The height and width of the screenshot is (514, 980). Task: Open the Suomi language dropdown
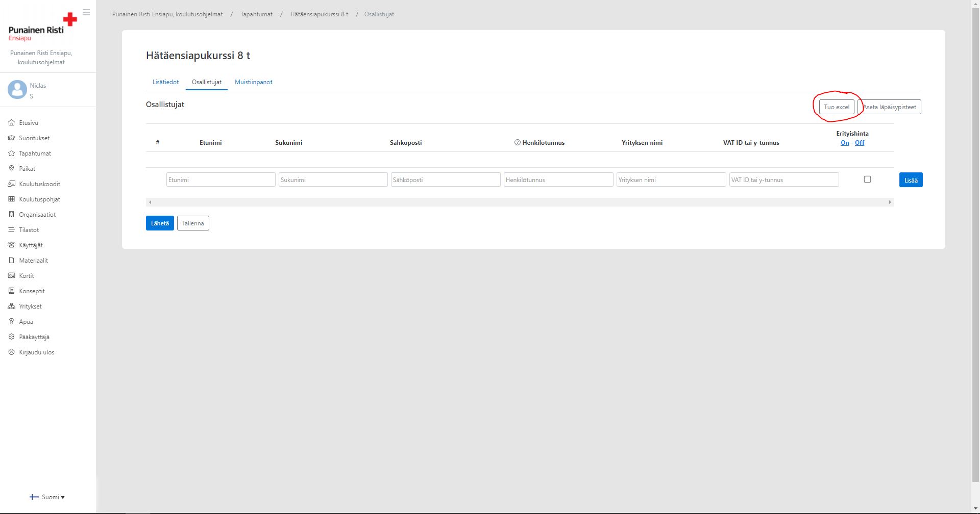tap(47, 497)
